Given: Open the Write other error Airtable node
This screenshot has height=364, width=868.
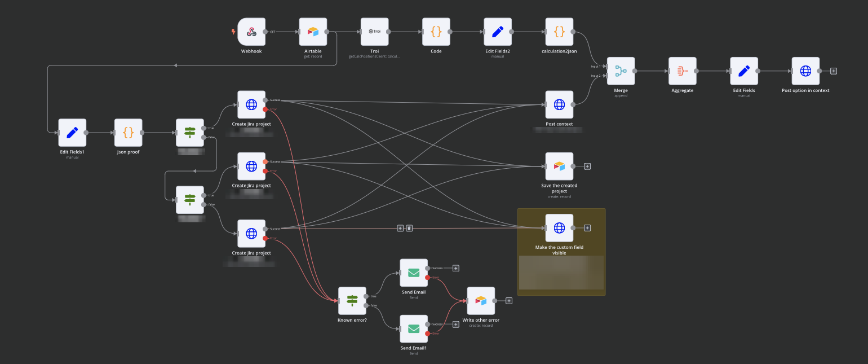Looking at the screenshot, I should tap(481, 300).
